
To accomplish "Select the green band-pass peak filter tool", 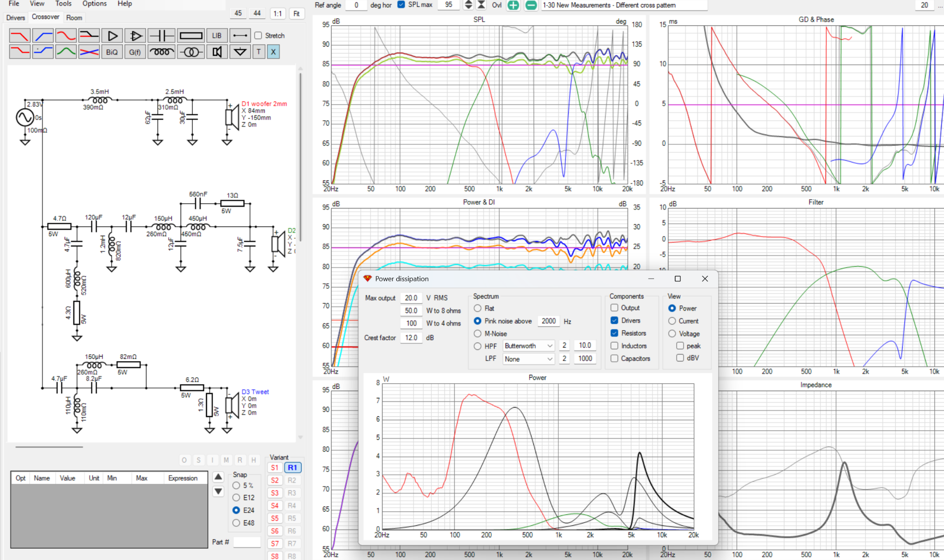I will click(66, 52).
